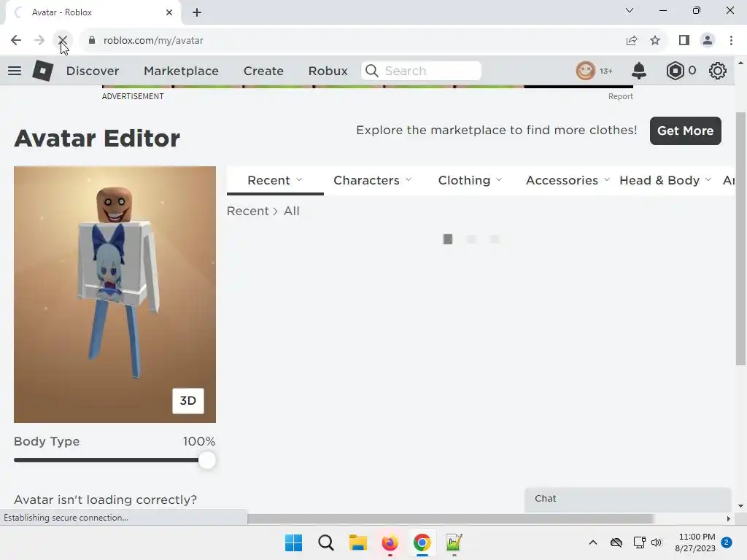747x560 pixels.
Task: Open File Explorer from taskbar
Action: (357, 542)
